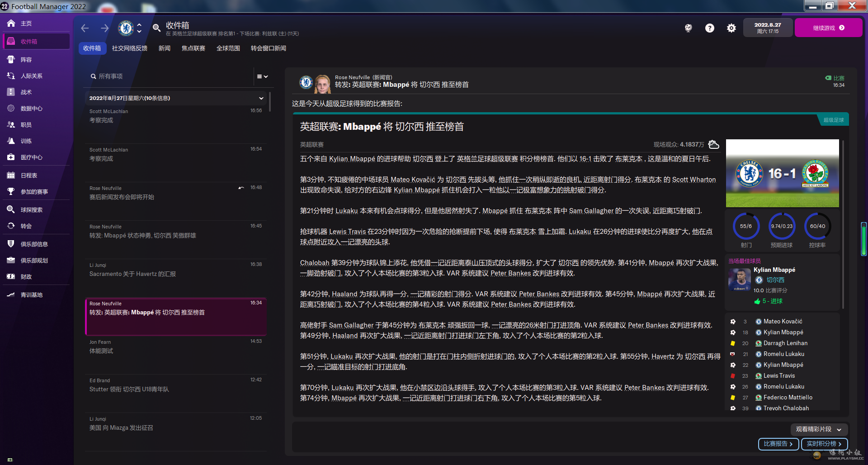
Task: Open Jon Fearn 体能测试 message
Action: (176, 355)
